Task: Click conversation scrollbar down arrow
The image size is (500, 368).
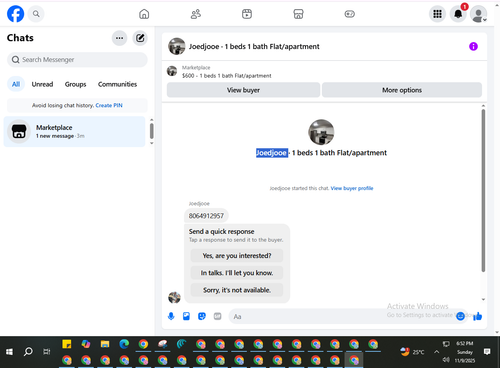Action: pos(483,299)
